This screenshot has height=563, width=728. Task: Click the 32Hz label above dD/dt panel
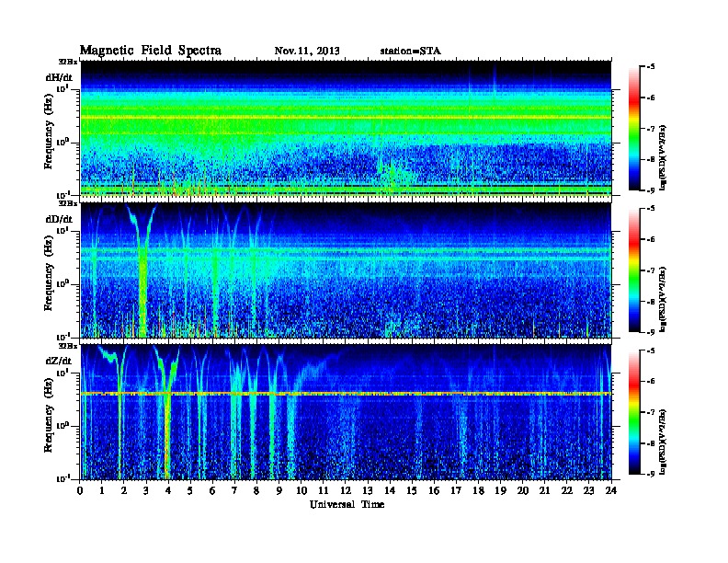click(68, 203)
